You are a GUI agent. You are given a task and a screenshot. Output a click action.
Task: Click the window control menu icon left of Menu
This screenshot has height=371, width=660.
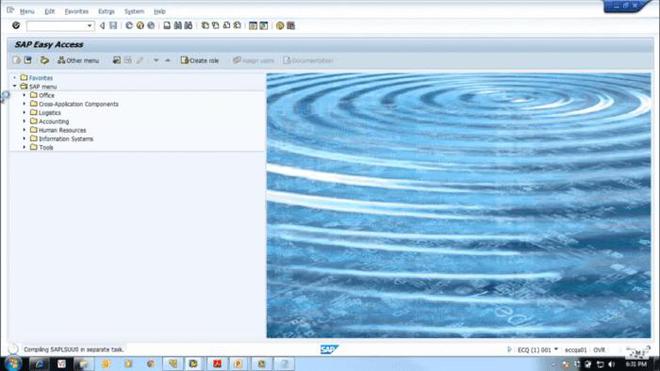click(x=10, y=10)
